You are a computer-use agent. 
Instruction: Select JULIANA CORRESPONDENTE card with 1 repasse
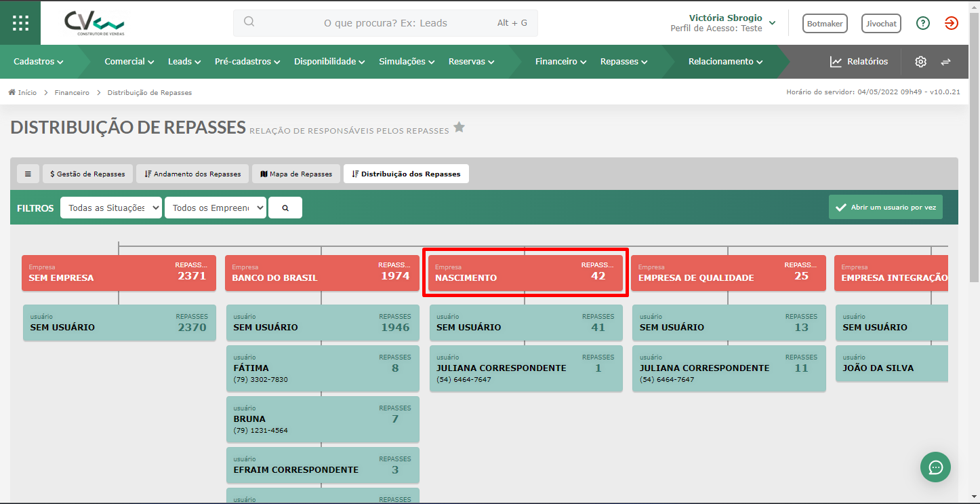(x=526, y=368)
